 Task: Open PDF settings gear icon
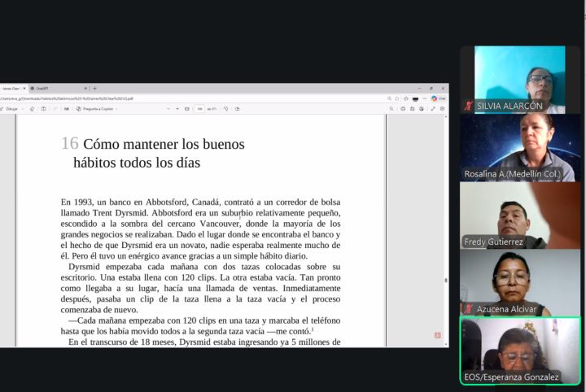pos(442,108)
